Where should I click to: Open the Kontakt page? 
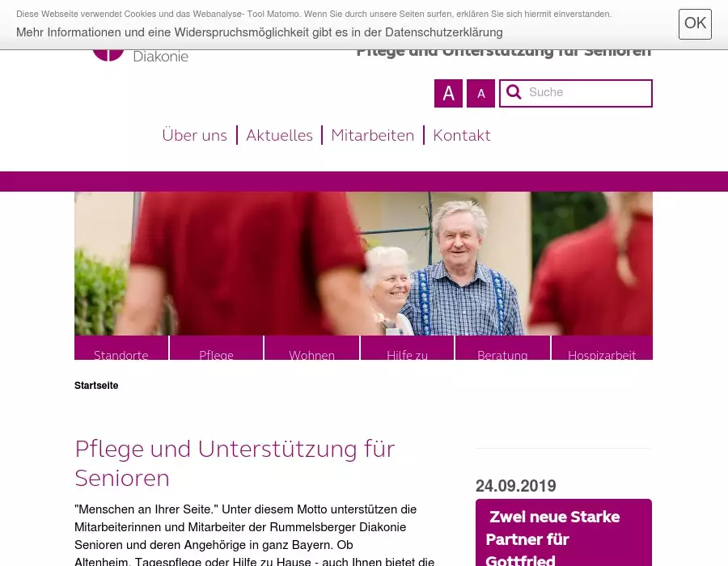point(462,136)
